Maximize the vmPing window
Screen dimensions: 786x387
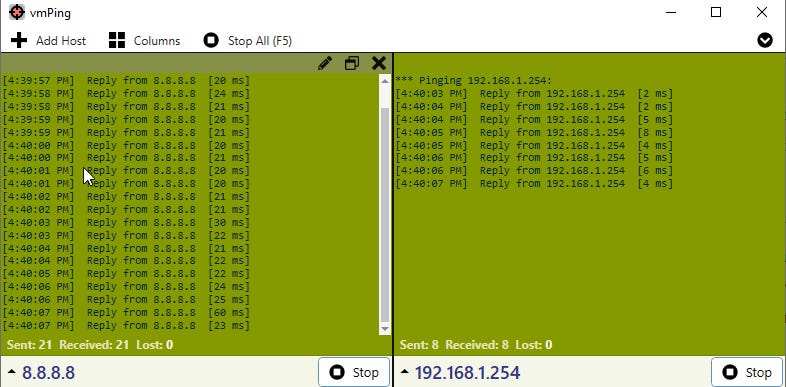[x=716, y=12]
